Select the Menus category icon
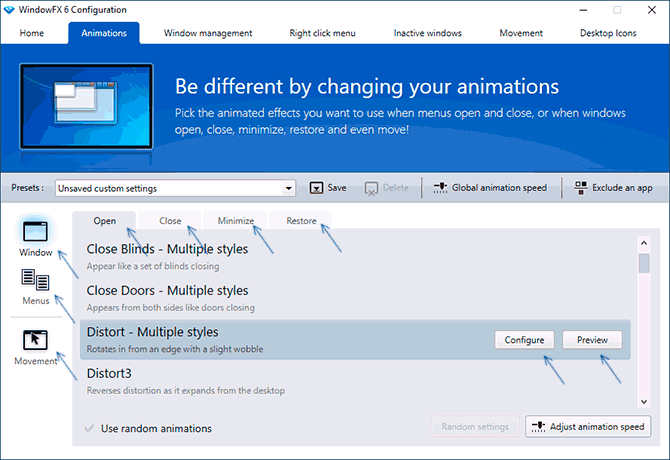This screenshot has width=670, height=460. click(x=35, y=280)
